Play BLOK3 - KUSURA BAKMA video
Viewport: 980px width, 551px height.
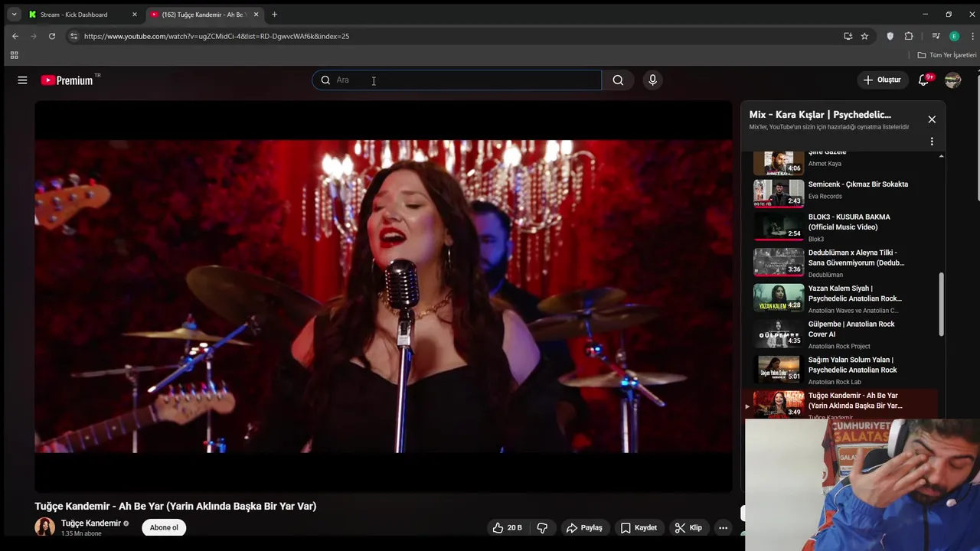point(844,227)
